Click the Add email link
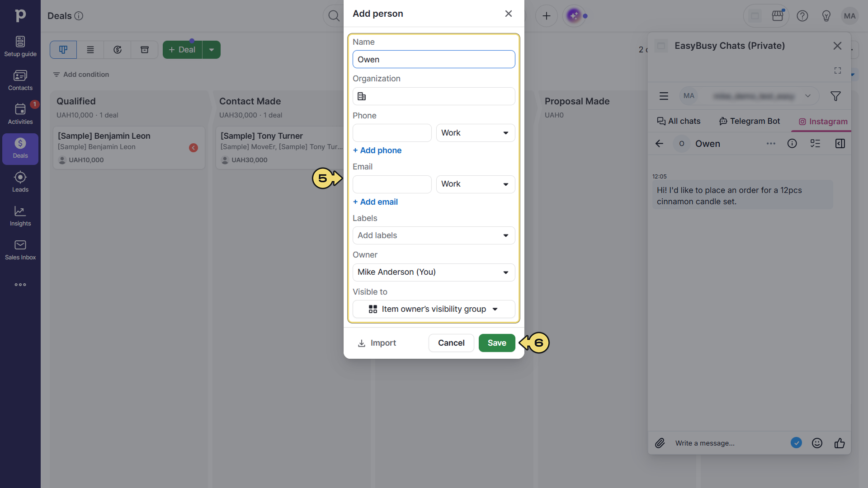Viewport: 868px width, 488px height. pyautogui.click(x=375, y=202)
